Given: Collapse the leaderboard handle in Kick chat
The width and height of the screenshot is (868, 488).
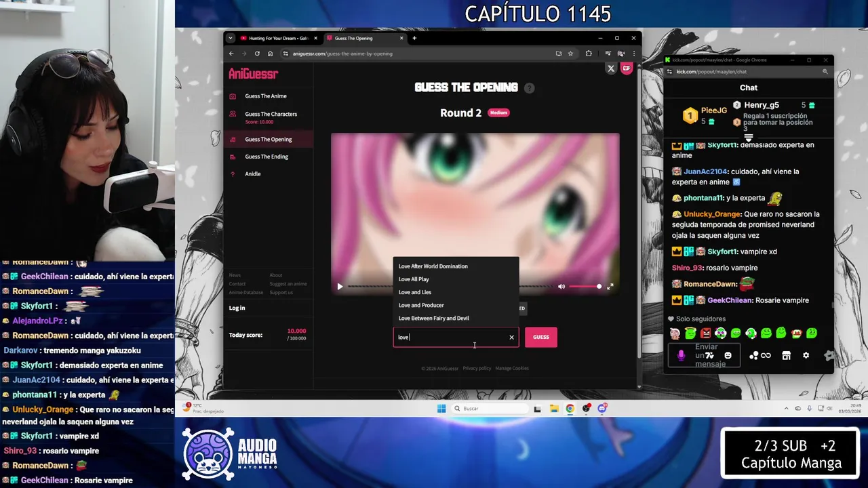Looking at the screenshot, I should 749,138.
